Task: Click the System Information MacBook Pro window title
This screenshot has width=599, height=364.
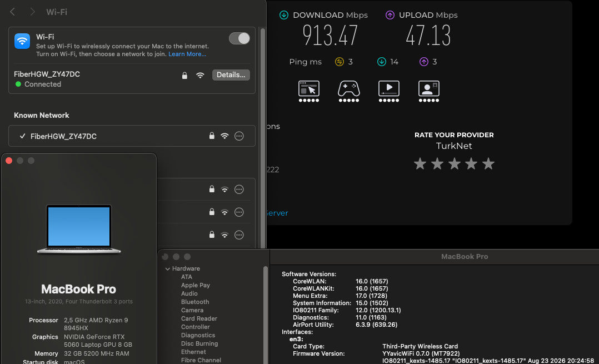Action: [465, 257]
